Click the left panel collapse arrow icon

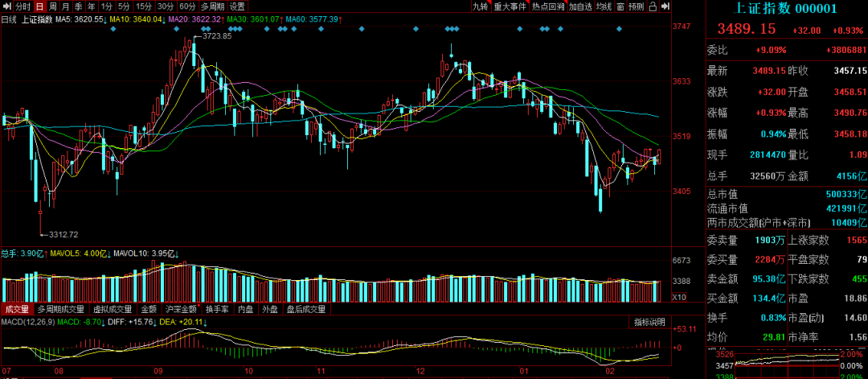pyautogui.click(x=6, y=6)
